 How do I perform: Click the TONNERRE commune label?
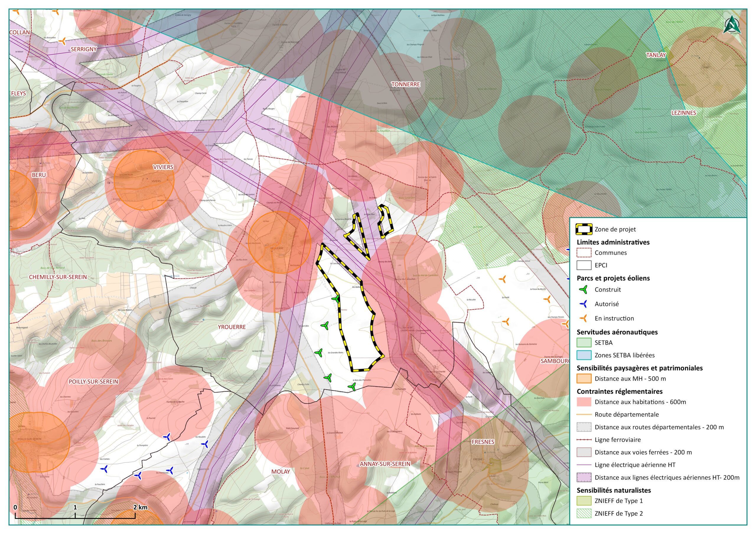[x=405, y=84]
